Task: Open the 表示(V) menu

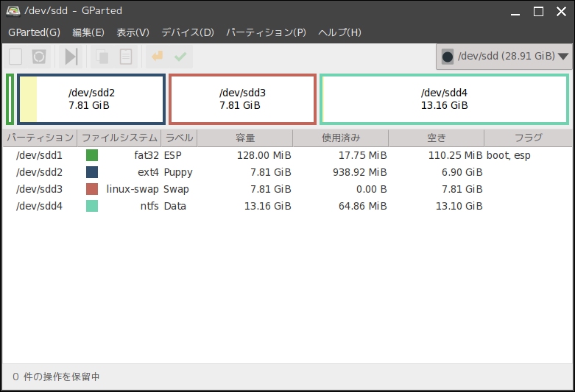Action: click(x=133, y=32)
